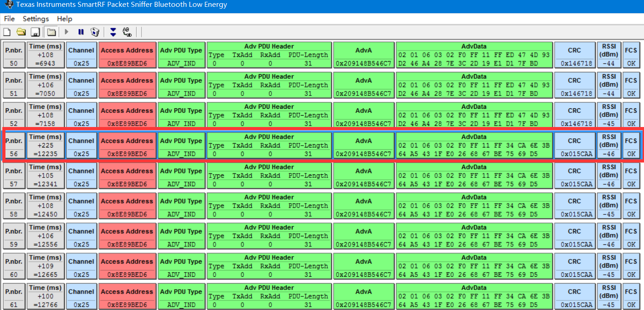Click the beige folder toolbar icon
This screenshot has height=310, width=644.
tap(52, 32)
